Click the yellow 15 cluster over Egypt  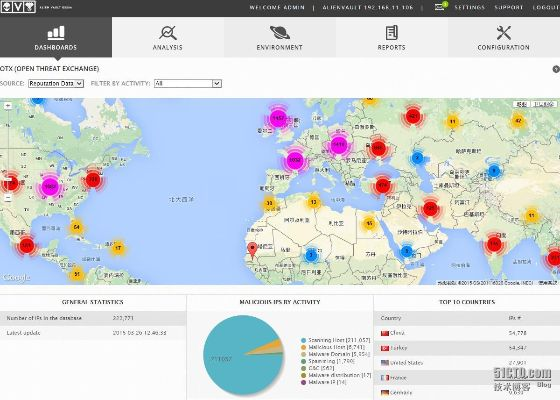tap(369, 224)
